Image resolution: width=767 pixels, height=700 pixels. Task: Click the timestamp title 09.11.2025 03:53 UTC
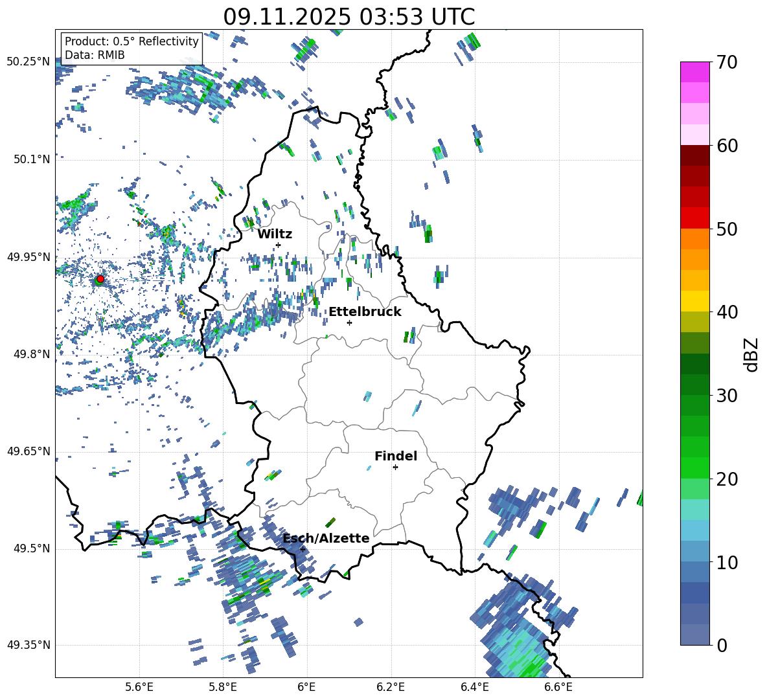pos(349,17)
